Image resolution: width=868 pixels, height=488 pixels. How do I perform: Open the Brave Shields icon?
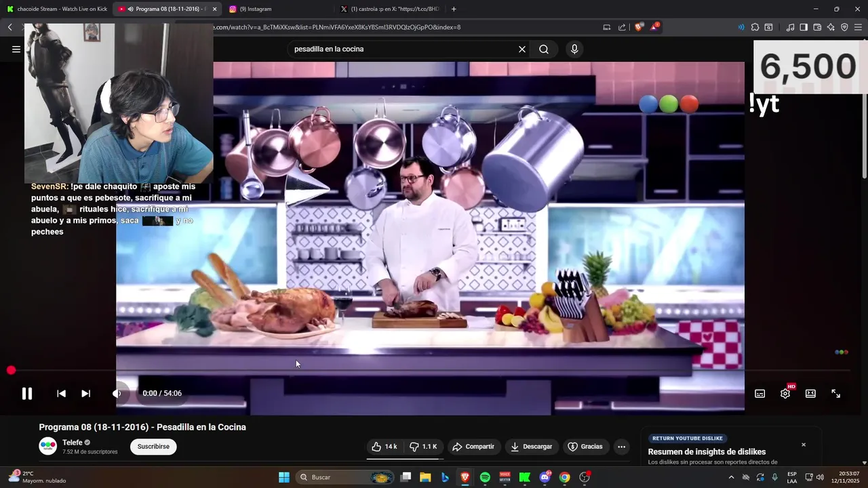[639, 27]
